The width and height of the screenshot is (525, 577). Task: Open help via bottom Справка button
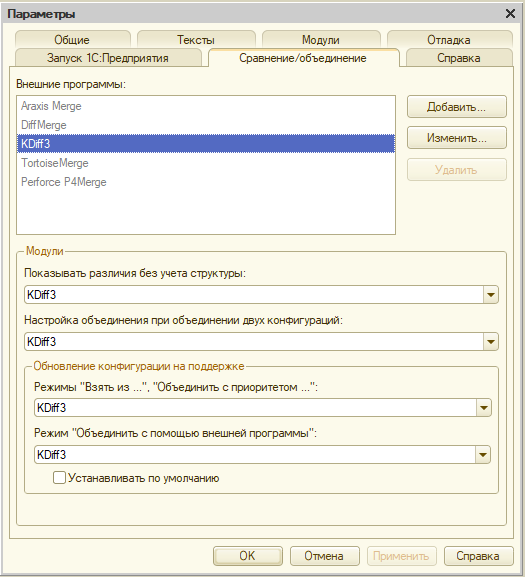point(478,556)
